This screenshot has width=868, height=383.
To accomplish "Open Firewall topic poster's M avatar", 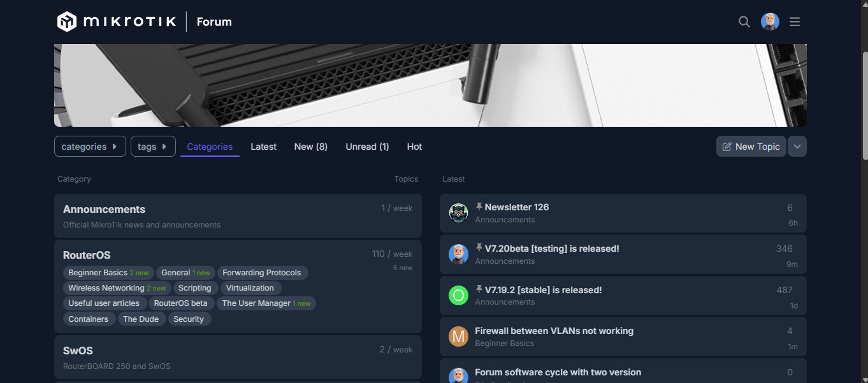I will (459, 336).
